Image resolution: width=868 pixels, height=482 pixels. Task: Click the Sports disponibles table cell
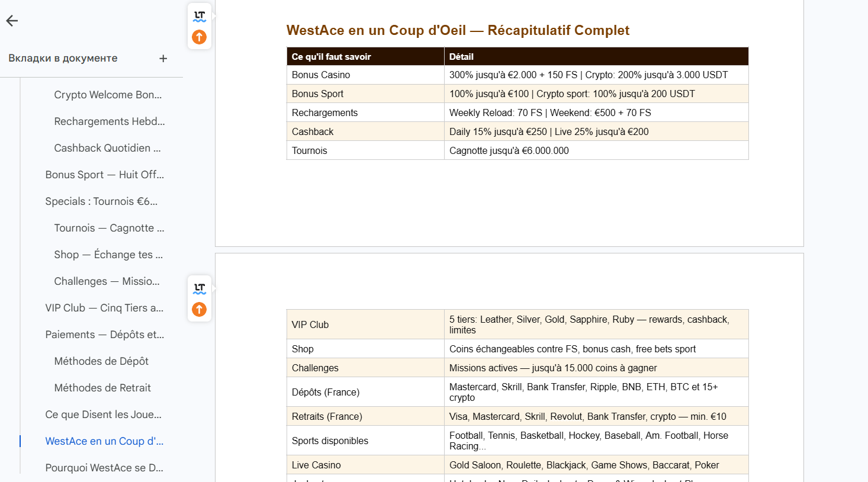point(365,441)
